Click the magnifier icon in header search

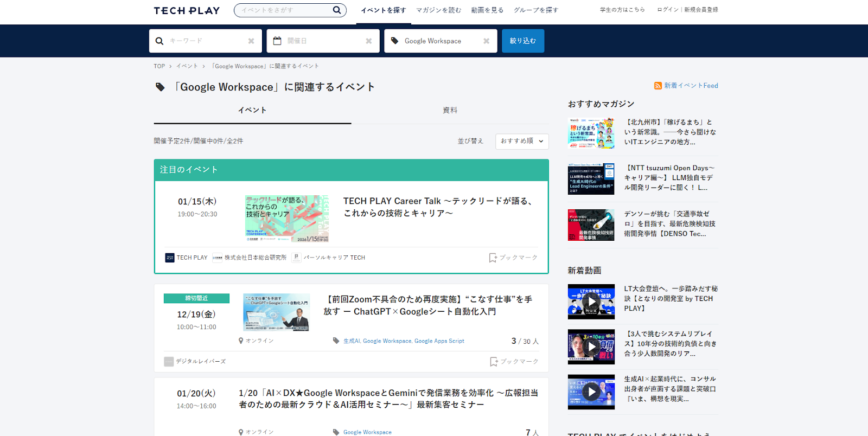(x=337, y=10)
